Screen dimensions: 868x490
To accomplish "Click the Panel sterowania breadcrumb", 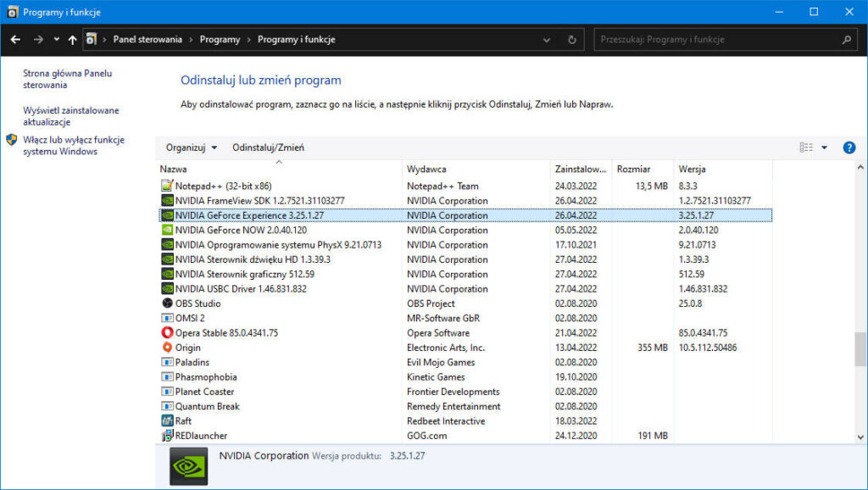I will 147,39.
